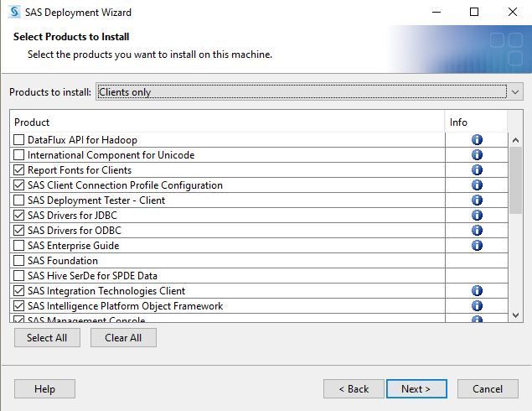532x411 pixels.
Task: View info for SAS Integration Technologies Client
Action: (x=477, y=291)
